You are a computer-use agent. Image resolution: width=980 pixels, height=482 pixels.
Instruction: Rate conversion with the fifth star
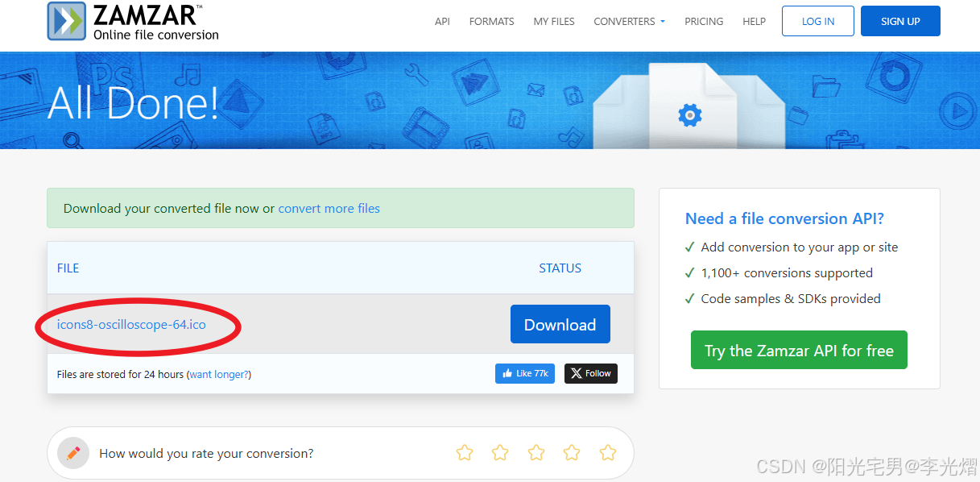[x=608, y=453]
